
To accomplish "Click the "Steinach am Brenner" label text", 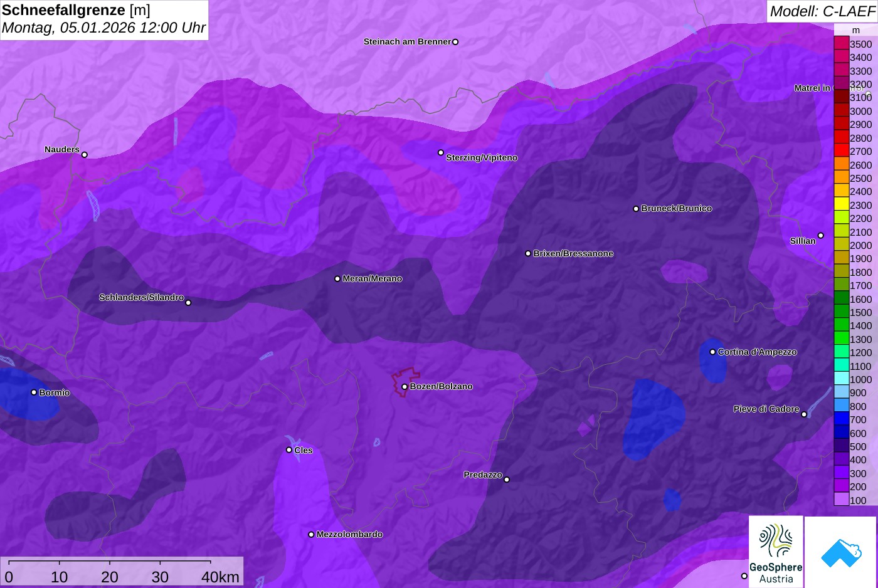I will click(x=407, y=42).
